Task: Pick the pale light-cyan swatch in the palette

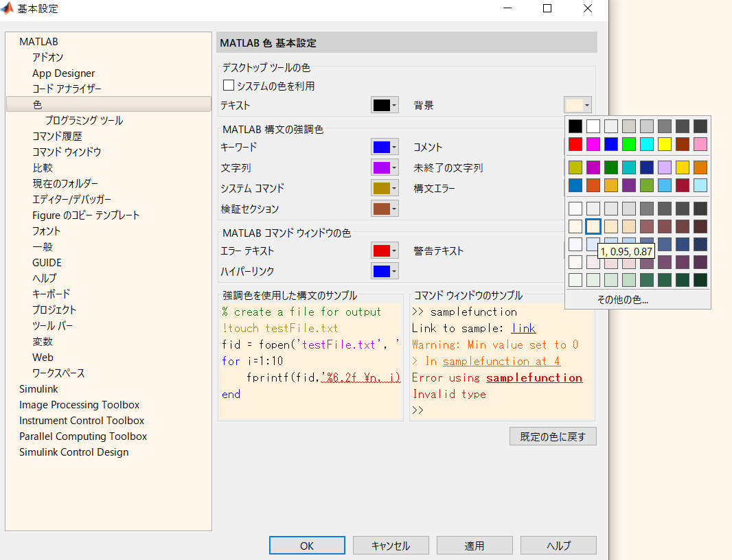Action: click(x=700, y=185)
